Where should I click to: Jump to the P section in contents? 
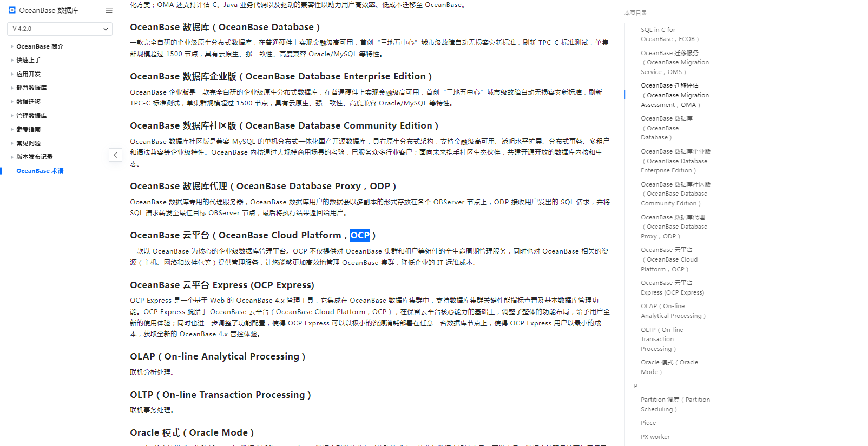[x=636, y=386]
